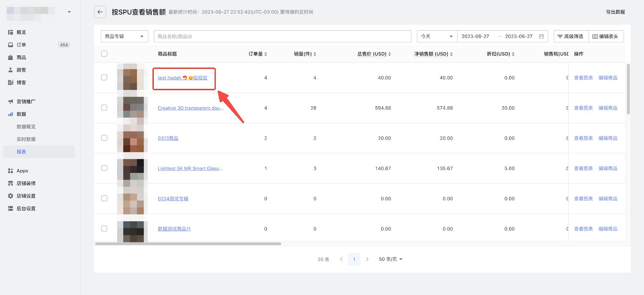
Task: Click the Marketing (营销推广) megaphone icon
Action: click(x=10, y=101)
